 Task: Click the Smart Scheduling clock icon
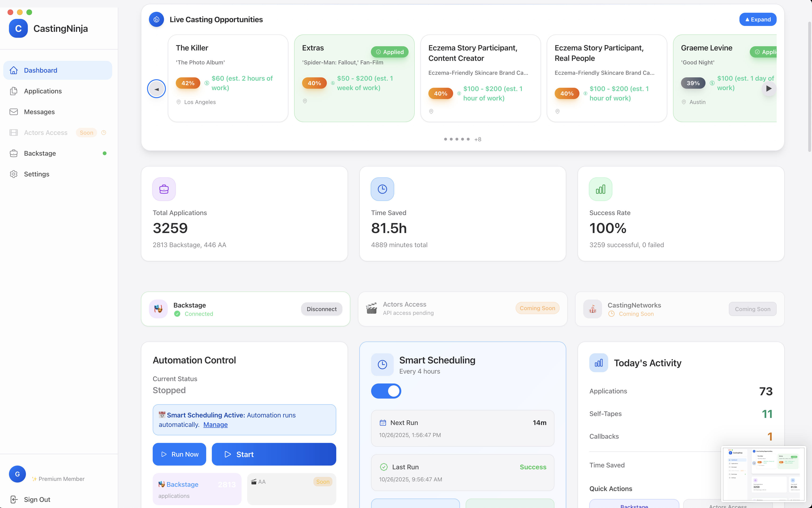382,365
